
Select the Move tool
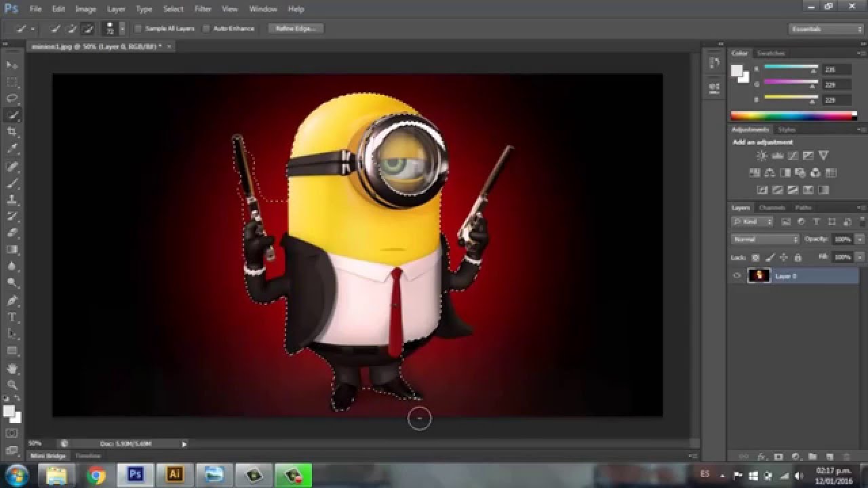[x=12, y=64]
